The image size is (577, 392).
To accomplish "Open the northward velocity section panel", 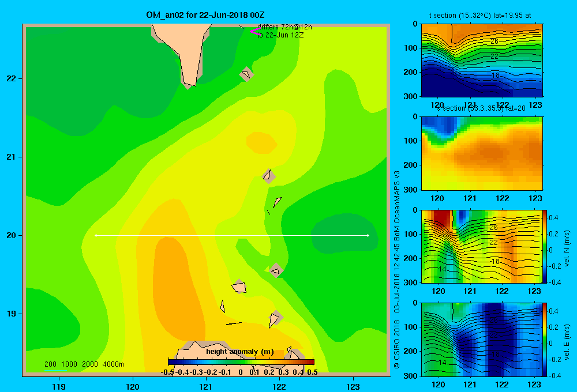I will point(482,246).
